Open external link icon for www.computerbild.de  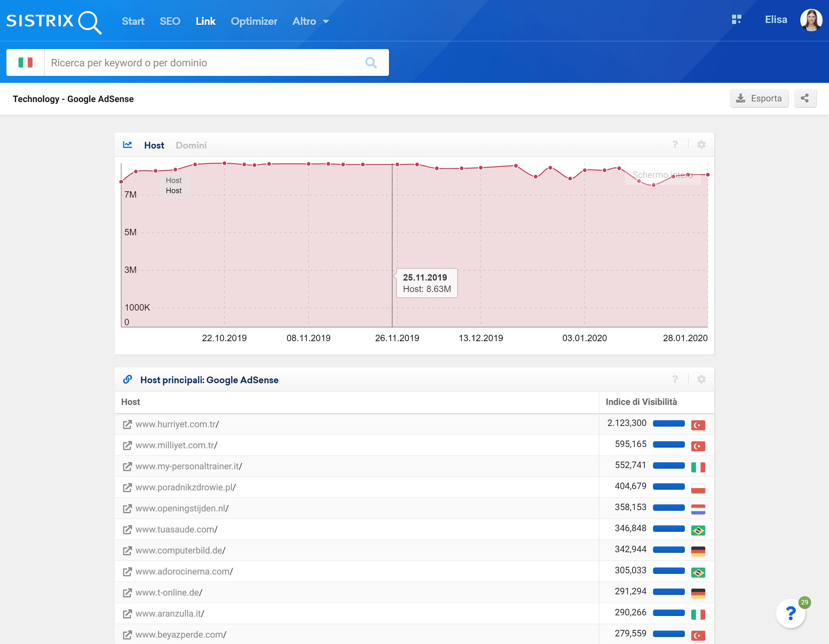click(x=127, y=551)
